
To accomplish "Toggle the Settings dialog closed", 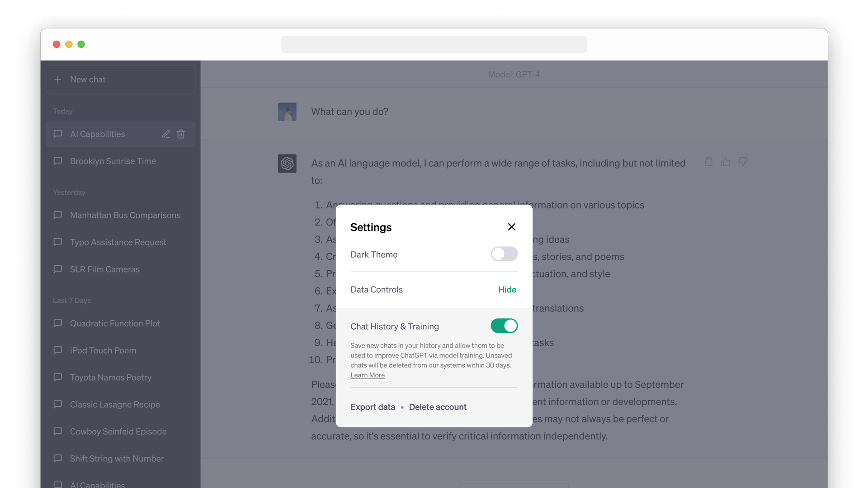I will click(511, 226).
